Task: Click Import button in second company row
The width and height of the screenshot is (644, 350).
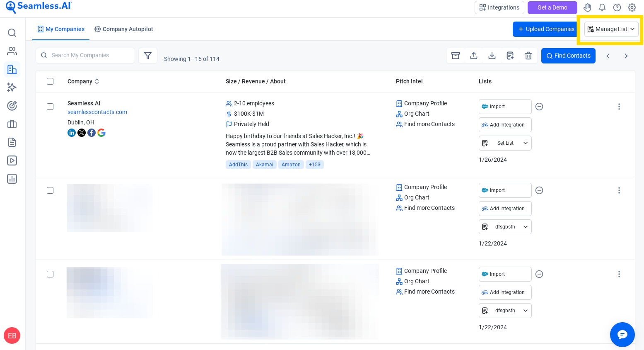Action: coord(505,190)
